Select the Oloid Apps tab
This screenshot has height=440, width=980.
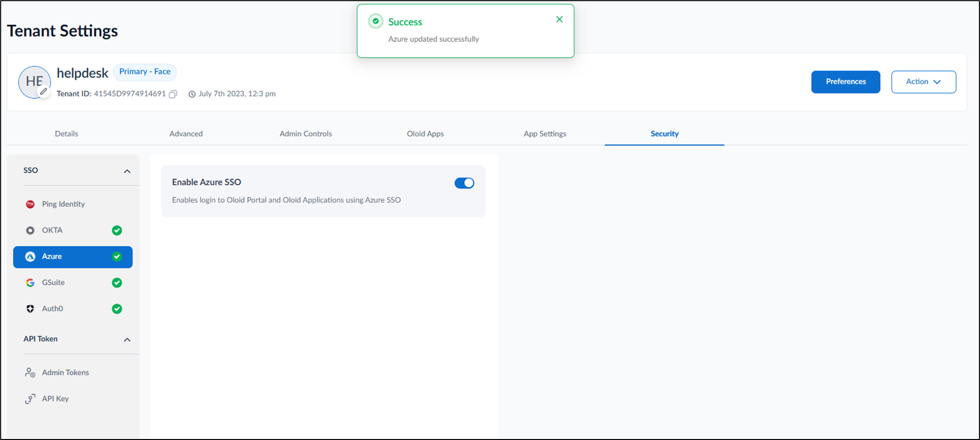[x=425, y=134]
